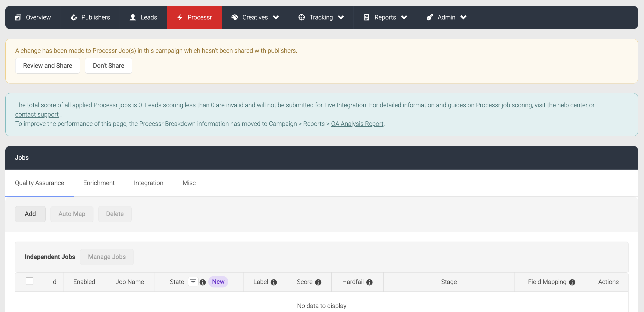Click the Stage column header
The height and width of the screenshot is (312, 644).
point(449,282)
